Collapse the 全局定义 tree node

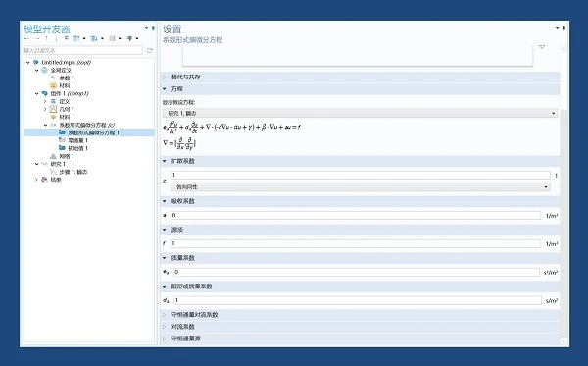click(x=37, y=71)
